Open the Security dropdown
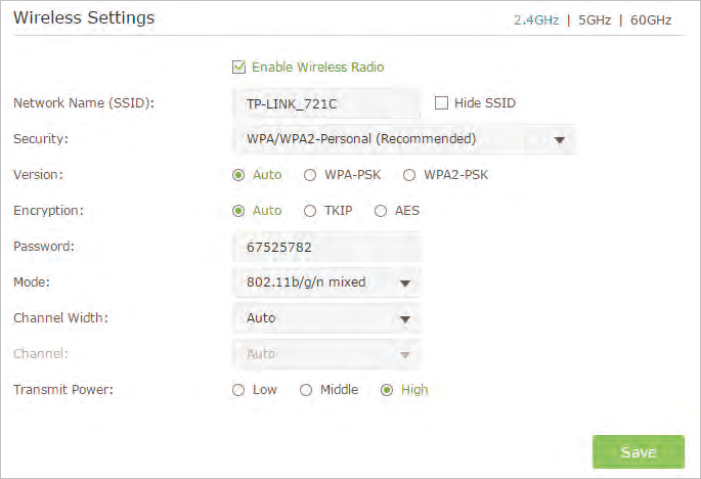Viewport: 701px width, 479px height. (404, 139)
